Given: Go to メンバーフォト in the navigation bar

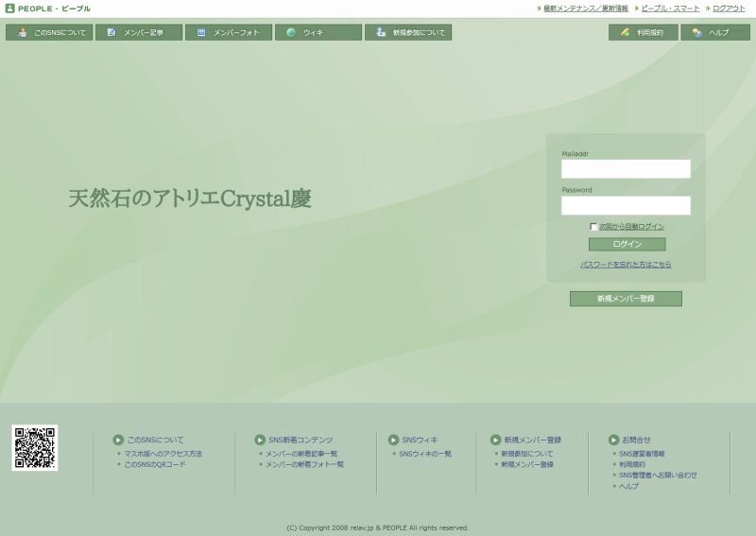Looking at the screenshot, I should coord(229,32).
